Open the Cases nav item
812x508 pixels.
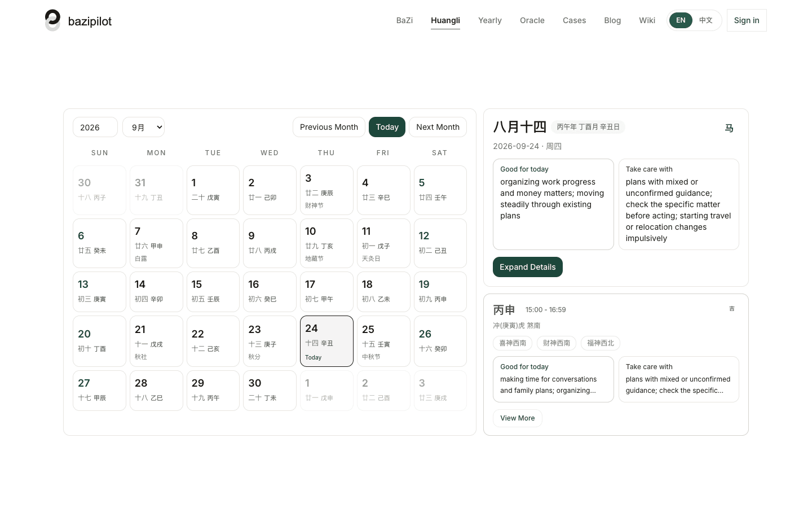pyautogui.click(x=574, y=20)
